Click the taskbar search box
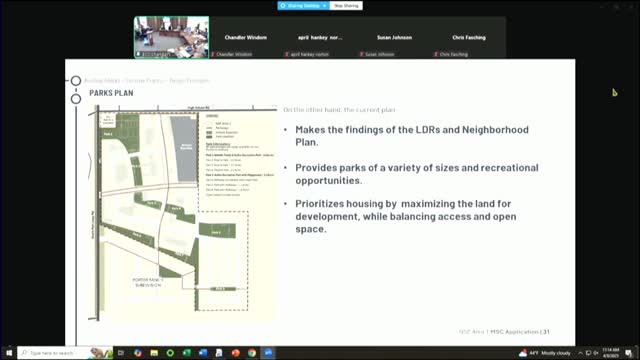 pos(65,353)
